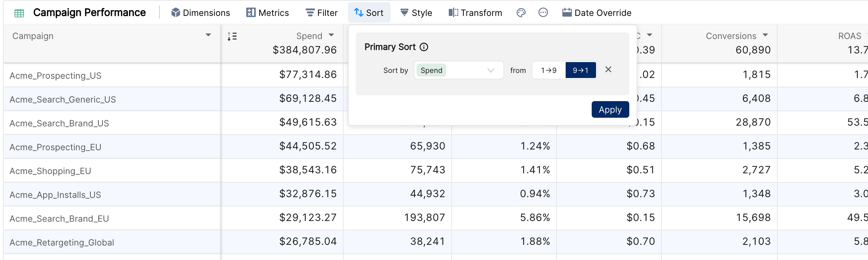Select the Acme_Retargeting_Global campaign
The width and height of the screenshot is (868, 260).
tap(61, 242)
